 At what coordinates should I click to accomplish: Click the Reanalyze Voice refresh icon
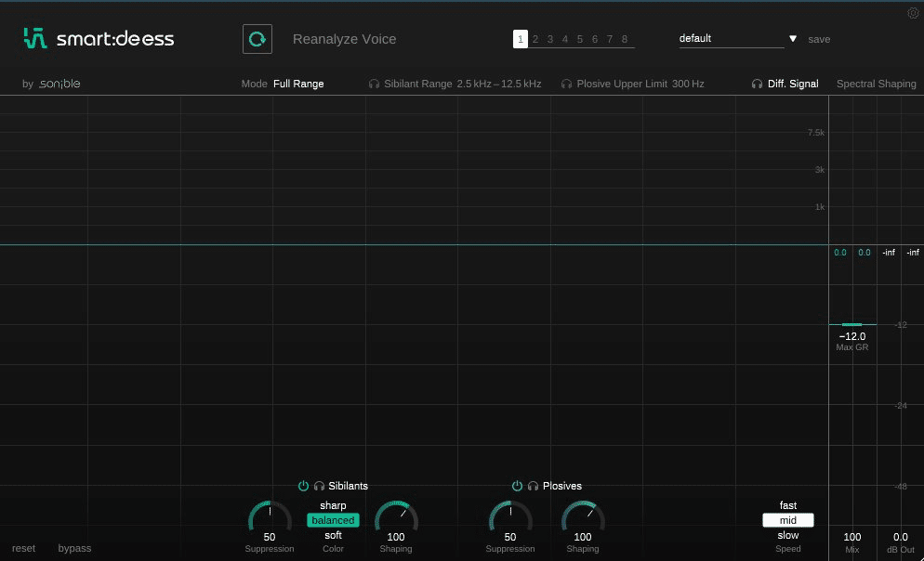click(257, 39)
